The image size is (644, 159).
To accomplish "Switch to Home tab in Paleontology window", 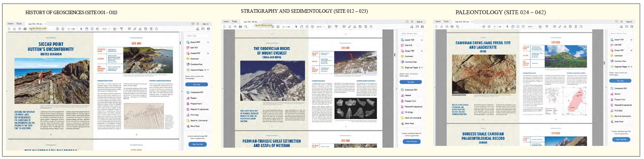I will point(438,22).
